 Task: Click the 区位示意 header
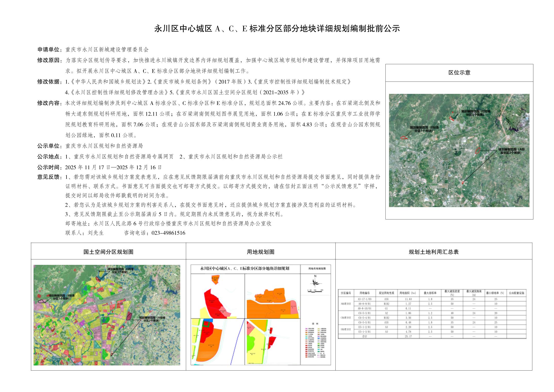[x=459, y=73]
